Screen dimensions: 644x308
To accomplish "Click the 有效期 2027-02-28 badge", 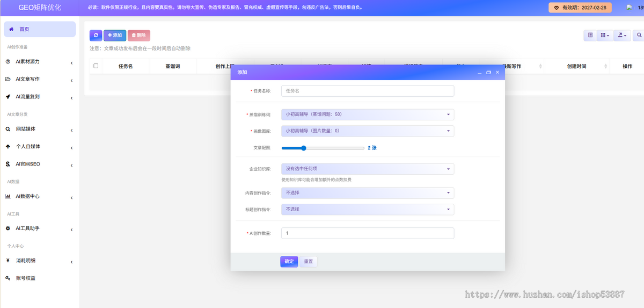I will point(580,8).
